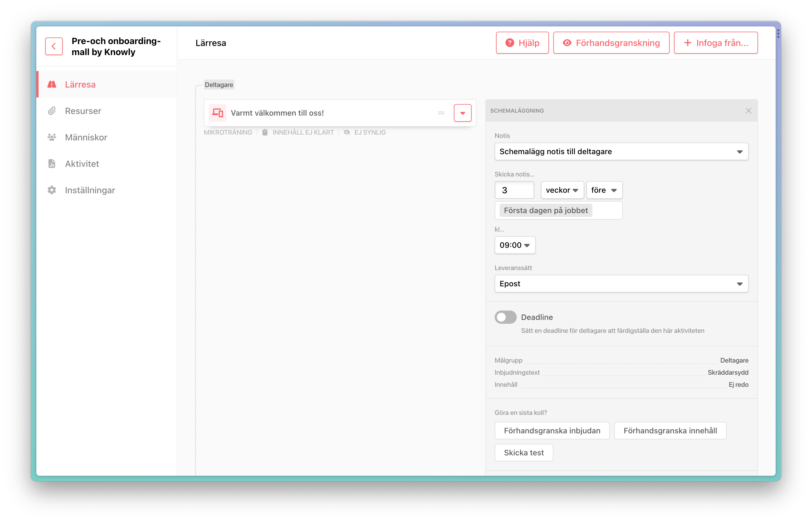The height and width of the screenshot is (522, 812).
Task: Enable the Deadline toggle
Action: pos(505,317)
